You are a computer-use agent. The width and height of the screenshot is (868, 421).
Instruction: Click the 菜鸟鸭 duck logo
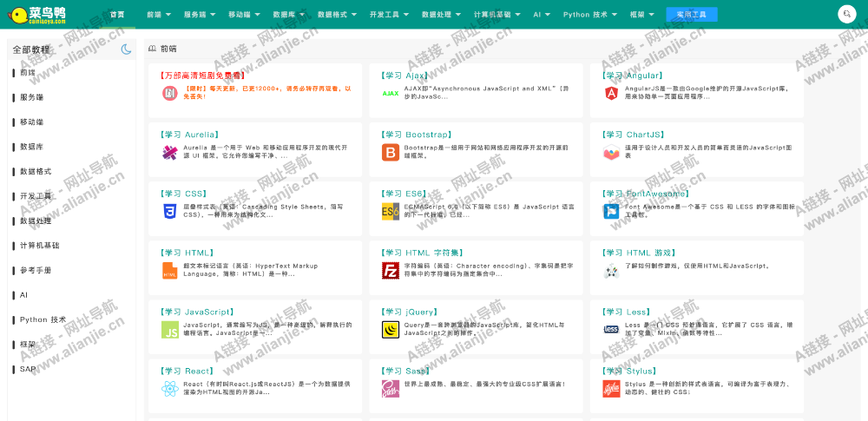[x=37, y=15]
